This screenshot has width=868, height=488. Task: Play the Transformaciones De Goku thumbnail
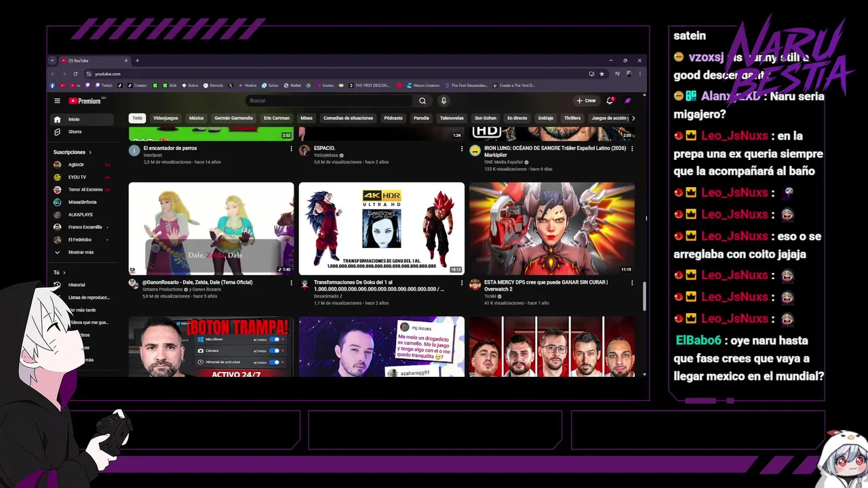[x=382, y=228]
